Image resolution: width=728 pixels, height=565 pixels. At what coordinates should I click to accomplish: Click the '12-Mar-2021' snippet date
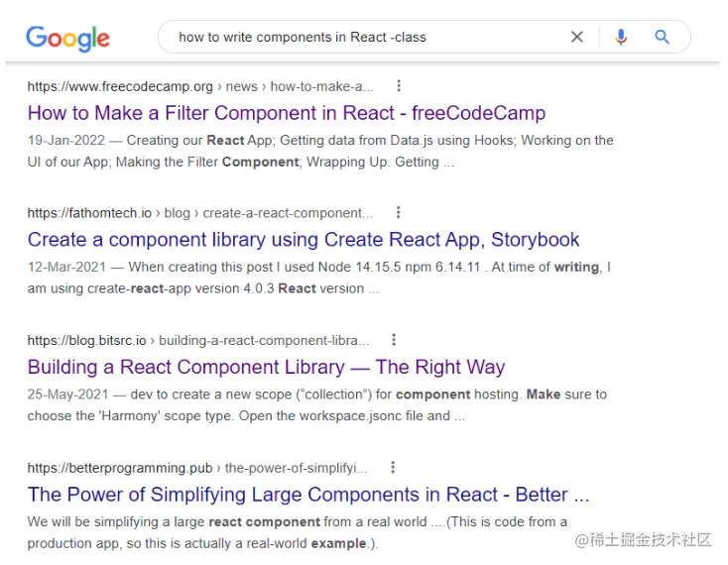[x=66, y=267]
